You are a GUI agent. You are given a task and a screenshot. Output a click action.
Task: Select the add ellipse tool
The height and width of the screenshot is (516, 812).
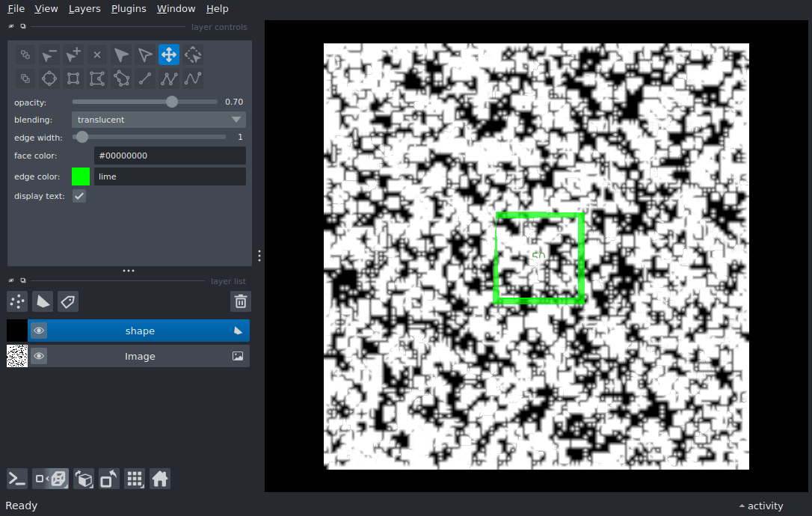click(x=49, y=79)
